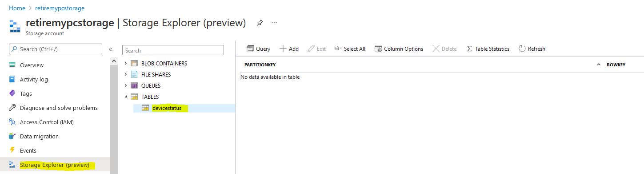The image size is (644, 174).
Task: Expand the QUEUES node
Action: click(x=126, y=86)
